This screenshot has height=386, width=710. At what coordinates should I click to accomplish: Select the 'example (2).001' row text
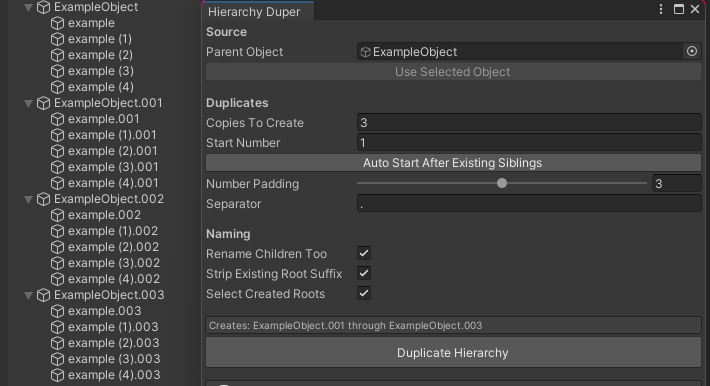(113, 151)
